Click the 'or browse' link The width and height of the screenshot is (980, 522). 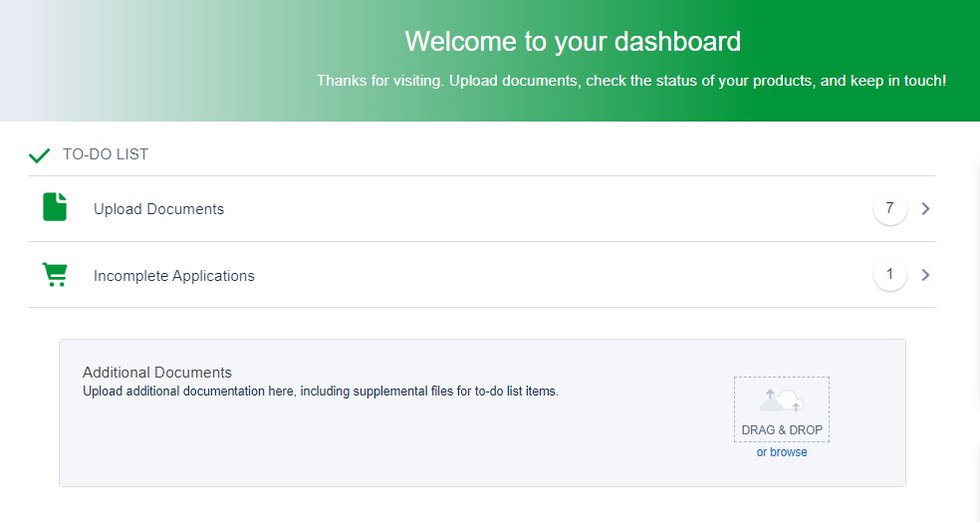click(x=781, y=452)
